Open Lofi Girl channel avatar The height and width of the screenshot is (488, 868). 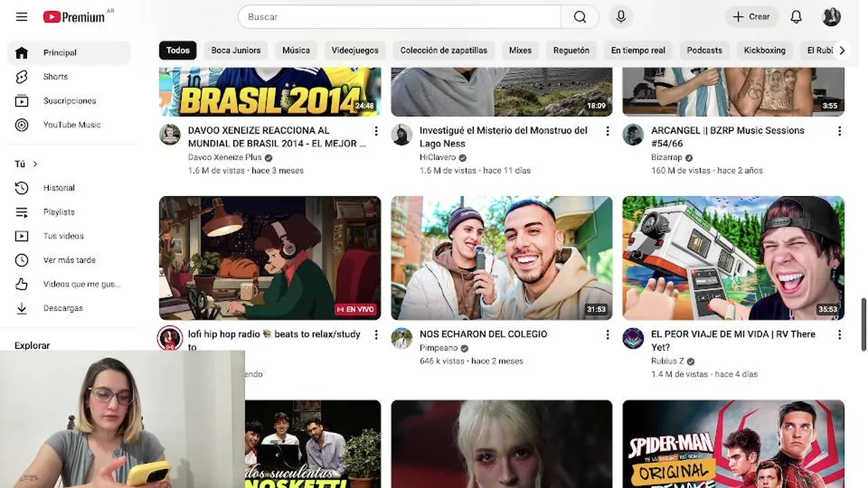(x=170, y=338)
